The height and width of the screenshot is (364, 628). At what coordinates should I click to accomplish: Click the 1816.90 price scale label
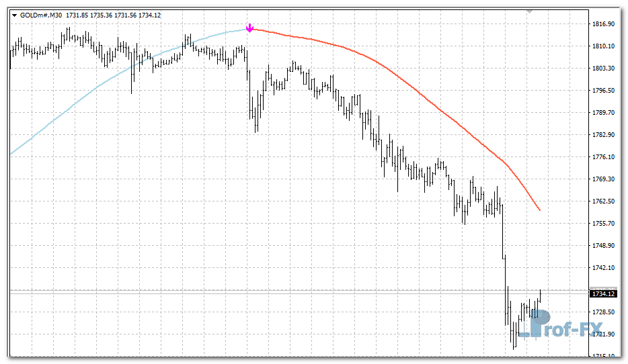point(602,24)
